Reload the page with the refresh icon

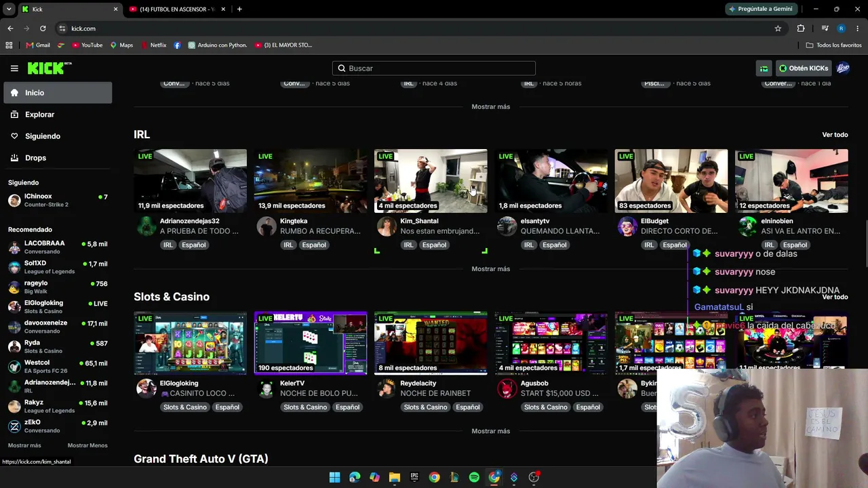point(43,28)
